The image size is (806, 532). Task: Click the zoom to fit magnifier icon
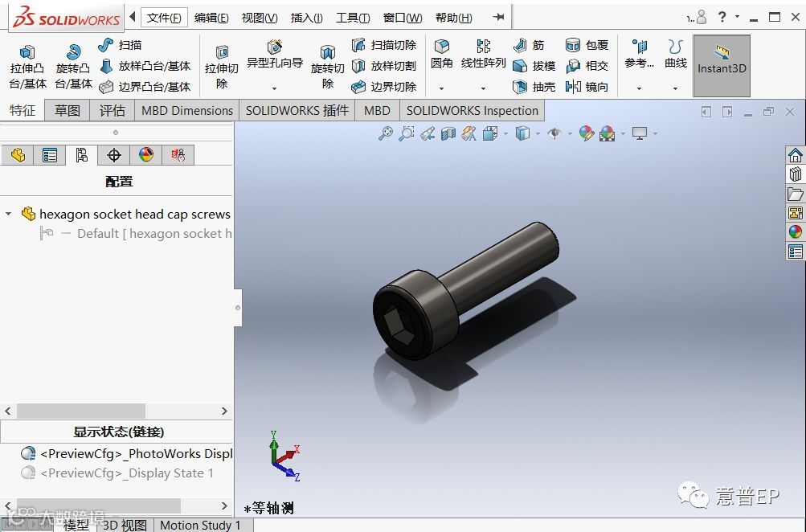tap(386, 133)
